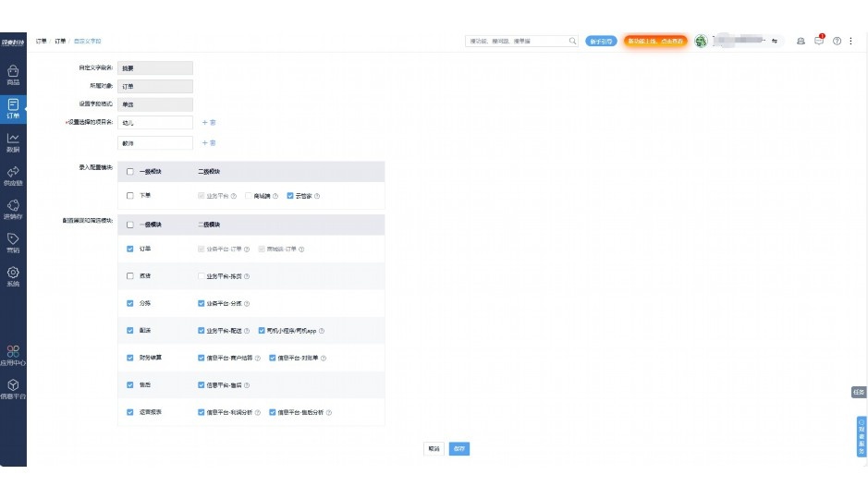Open 应用中心 in the sidebar
Image resolution: width=868 pixels, height=499 pixels.
(x=13, y=355)
